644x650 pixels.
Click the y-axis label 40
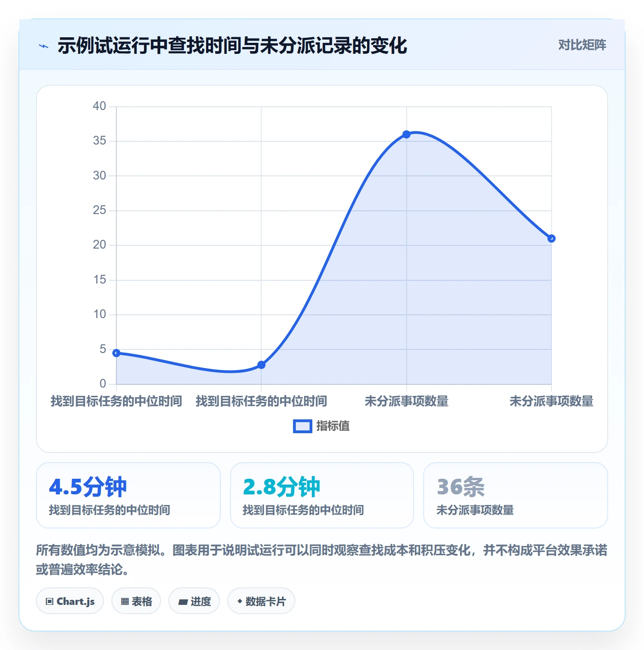(99, 106)
